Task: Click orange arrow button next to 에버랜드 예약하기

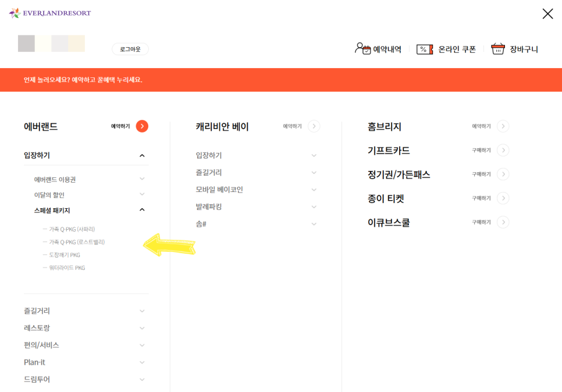Action: tap(142, 126)
